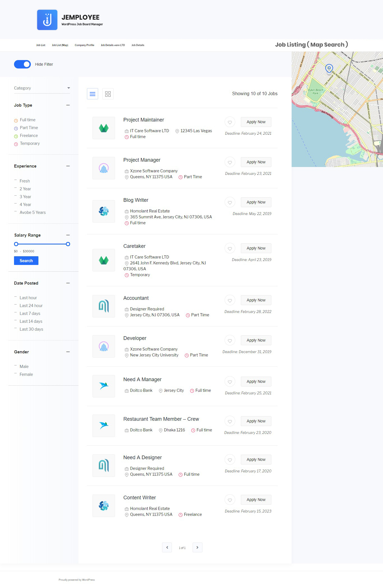Favorite the Project Manager job heart icon
383x588 pixels.
click(230, 162)
